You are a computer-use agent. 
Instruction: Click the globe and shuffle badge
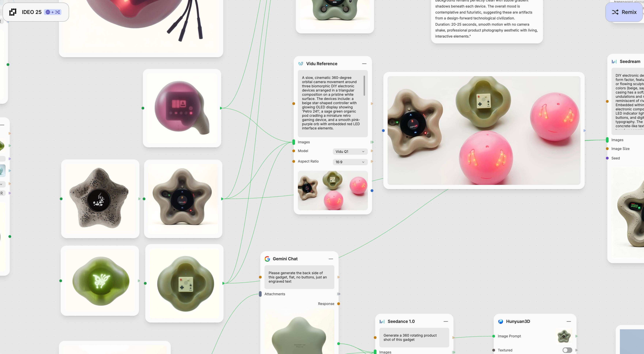(x=52, y=12)
